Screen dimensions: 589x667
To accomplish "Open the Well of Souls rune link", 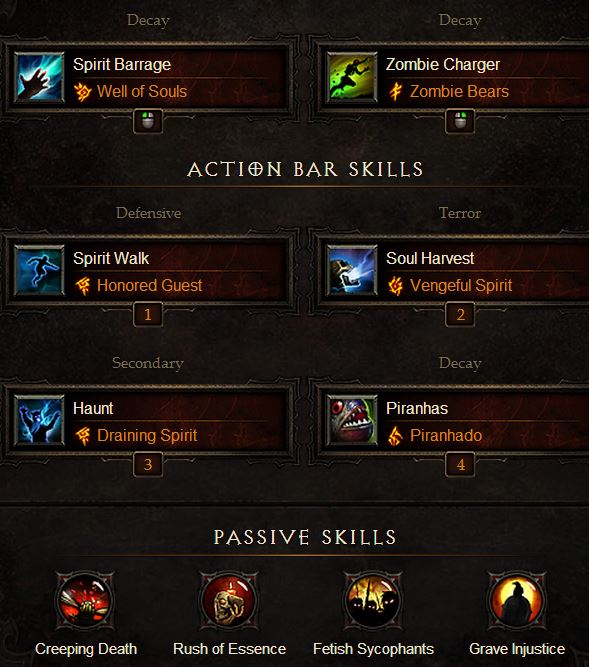I will 142,91.
